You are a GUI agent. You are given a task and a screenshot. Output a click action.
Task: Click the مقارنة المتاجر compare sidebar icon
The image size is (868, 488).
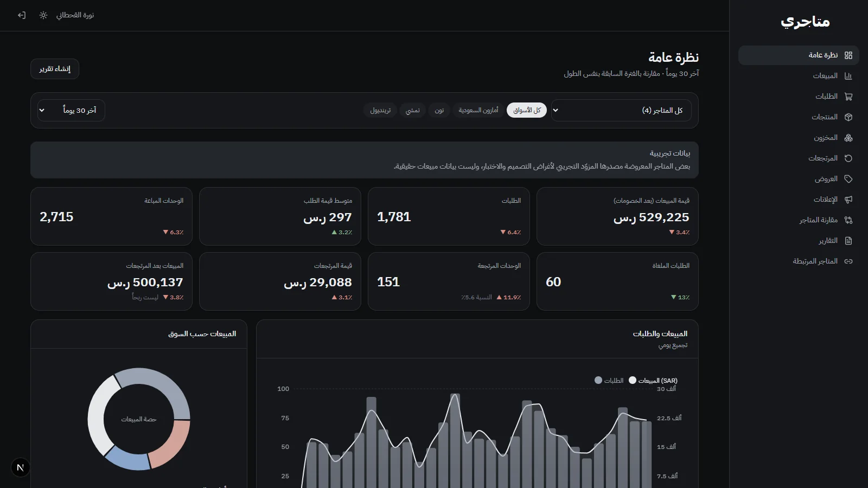coord(848,220)
